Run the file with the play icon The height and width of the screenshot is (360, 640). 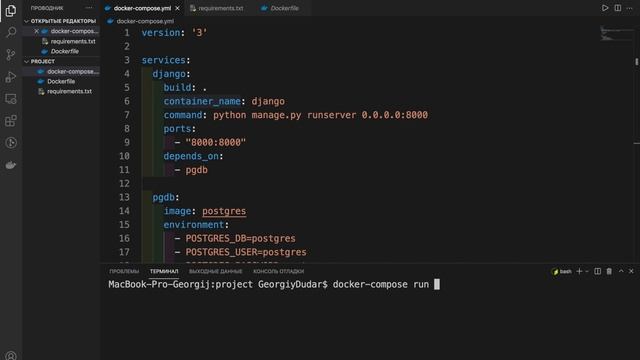(x=605, y=8)
